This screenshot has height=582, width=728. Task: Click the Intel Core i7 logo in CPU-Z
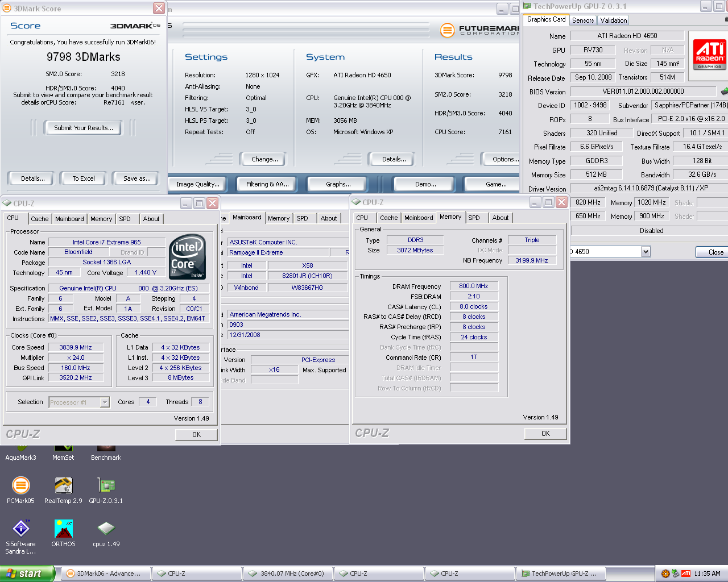(x=188, y=256)
